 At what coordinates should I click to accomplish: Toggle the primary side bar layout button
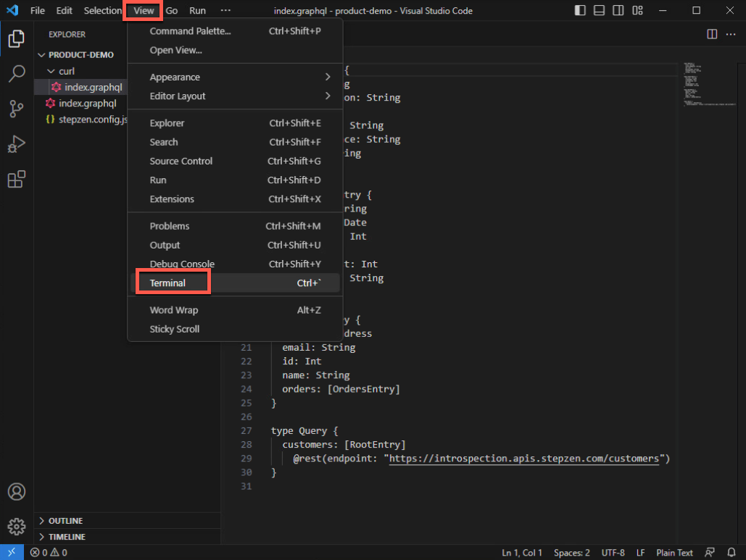click(x=580, y=11)
